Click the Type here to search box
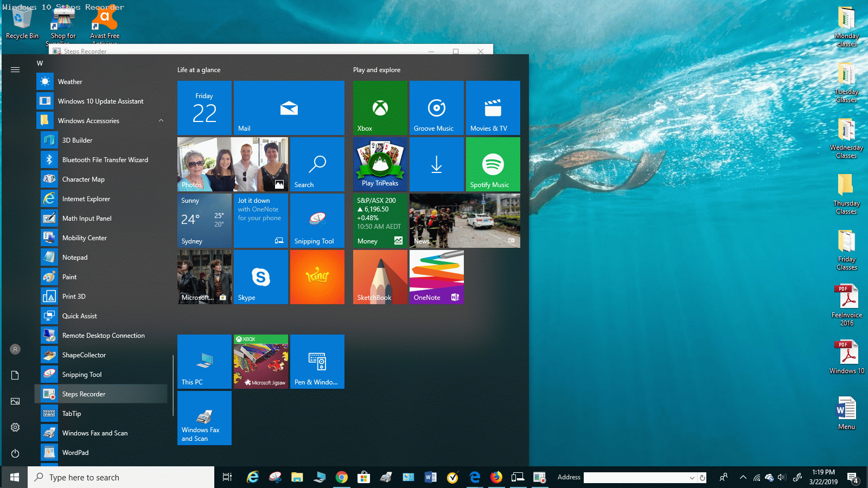This screenshot has width=868, height=488. point(121,477)
